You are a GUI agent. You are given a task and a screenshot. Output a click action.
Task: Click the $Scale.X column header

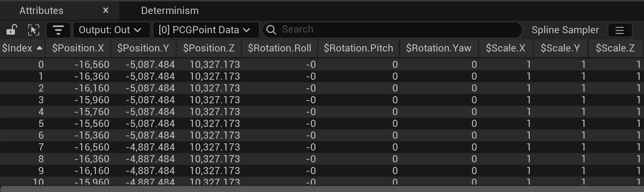click(505, 48)
